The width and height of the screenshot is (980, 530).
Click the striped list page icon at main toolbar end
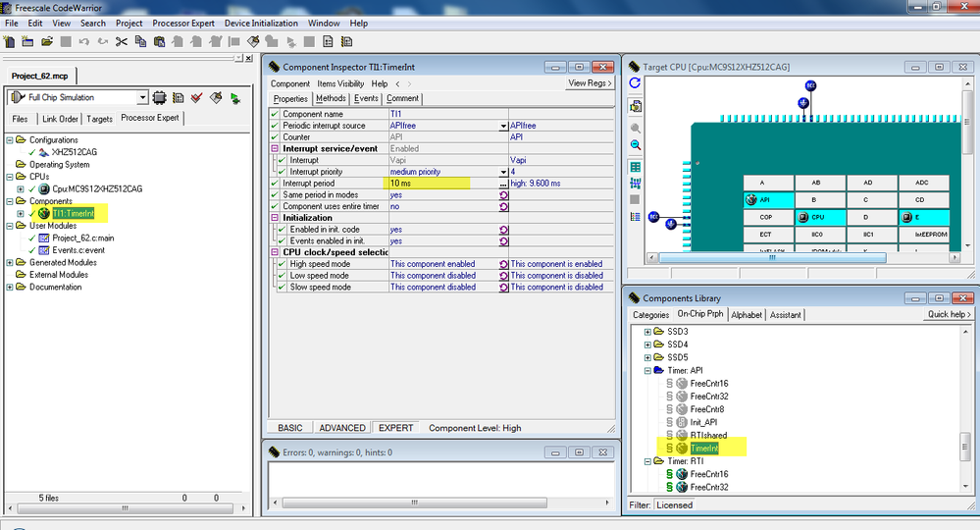(347, 42)
